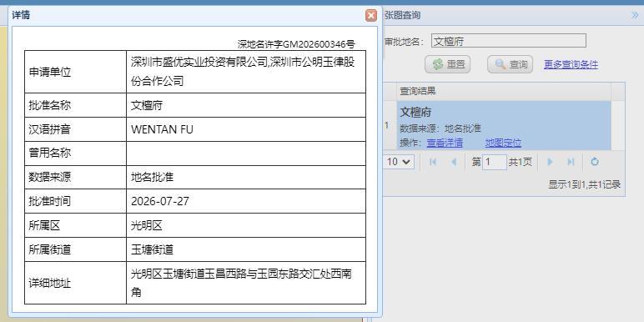This screenshot has height=322, width=644.
Task: Click the street value 玉塘街道
Action: [x=152, y=249]
